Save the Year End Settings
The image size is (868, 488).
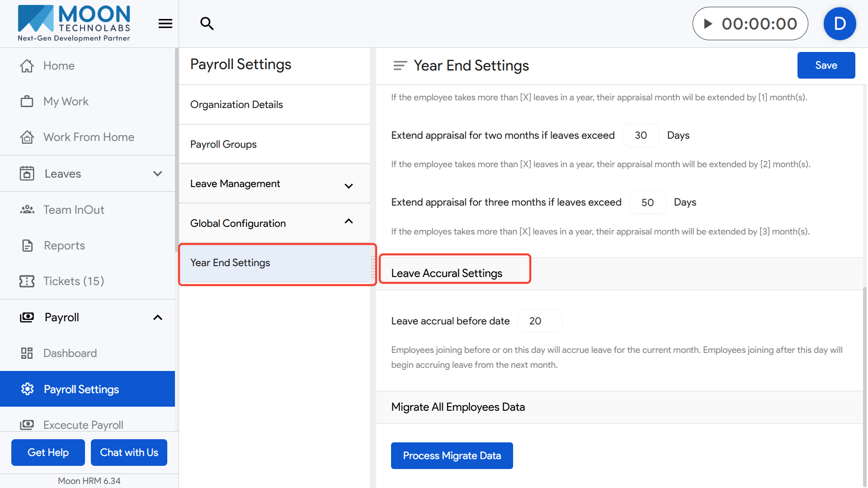coord(826,65)
